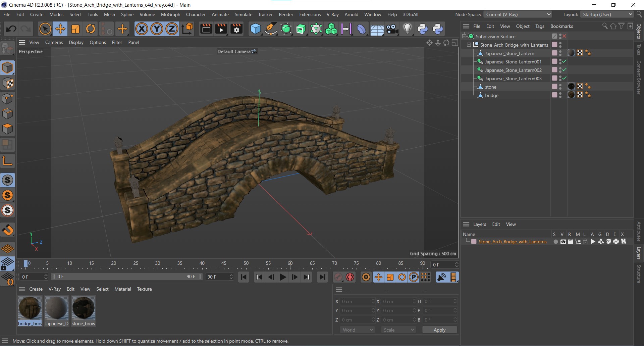Switch to Polygons mode
This screenshot has width=644, height=346.
[x=7, y=129]
